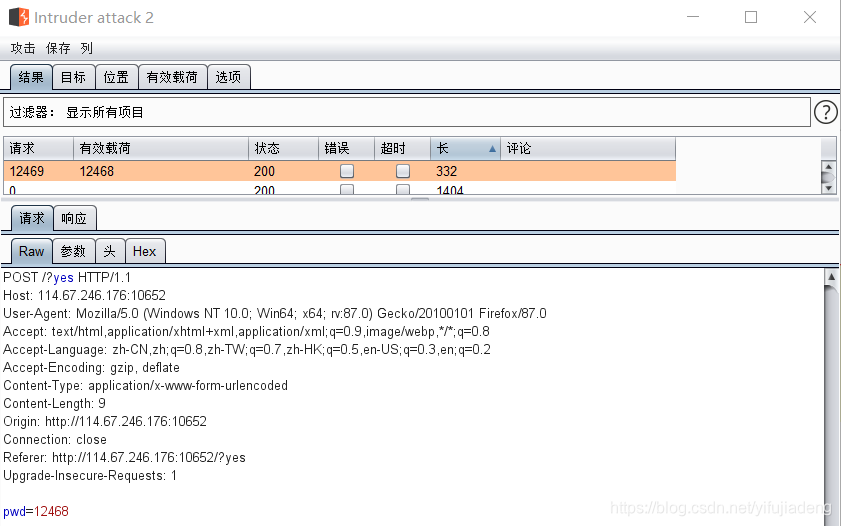Screen dimensions: 841x526
Task: Click results table scrollbar up arrow
Action: (829, 166)
